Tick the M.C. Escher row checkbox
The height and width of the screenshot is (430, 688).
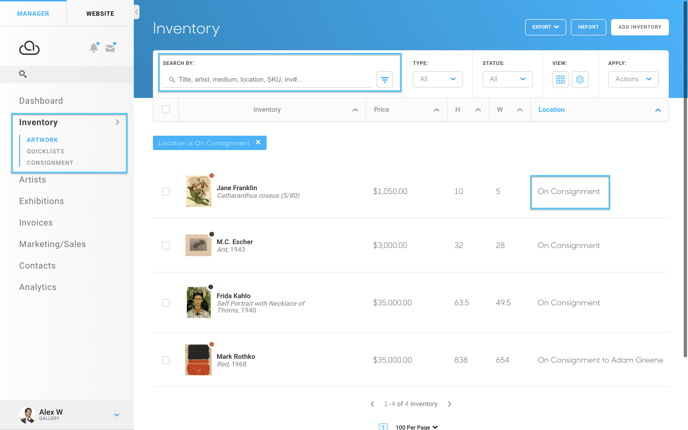click(166, 246)
